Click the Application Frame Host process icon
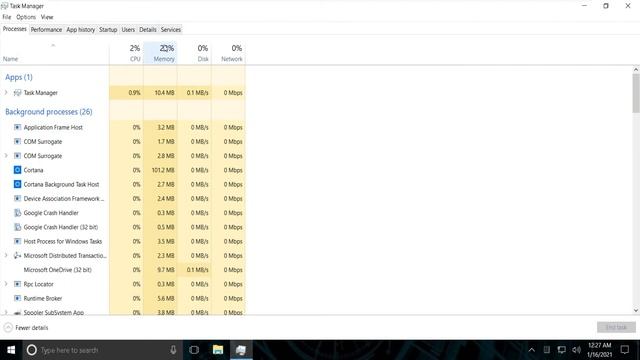 click(17, 127)
